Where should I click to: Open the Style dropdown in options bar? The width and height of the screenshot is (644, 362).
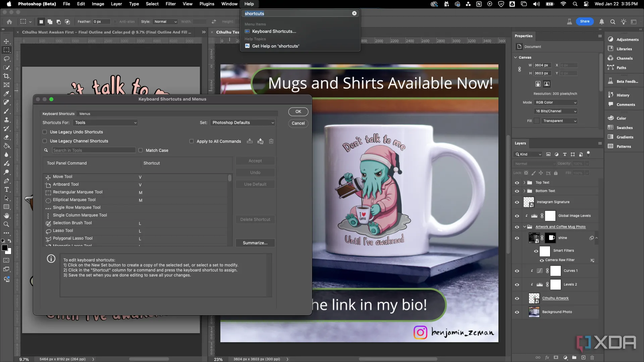tap(165, 21)
